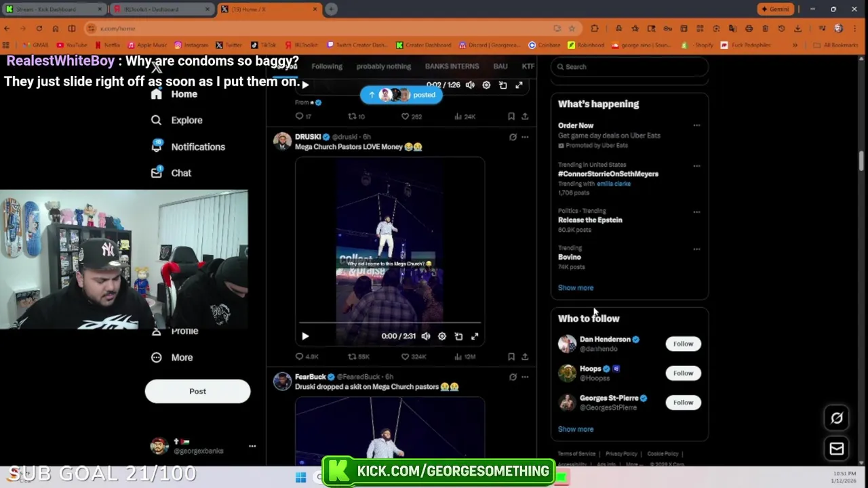This screenshot has height=488, width=868.
Task: Switch to the KTF tab
Action: 528,66
